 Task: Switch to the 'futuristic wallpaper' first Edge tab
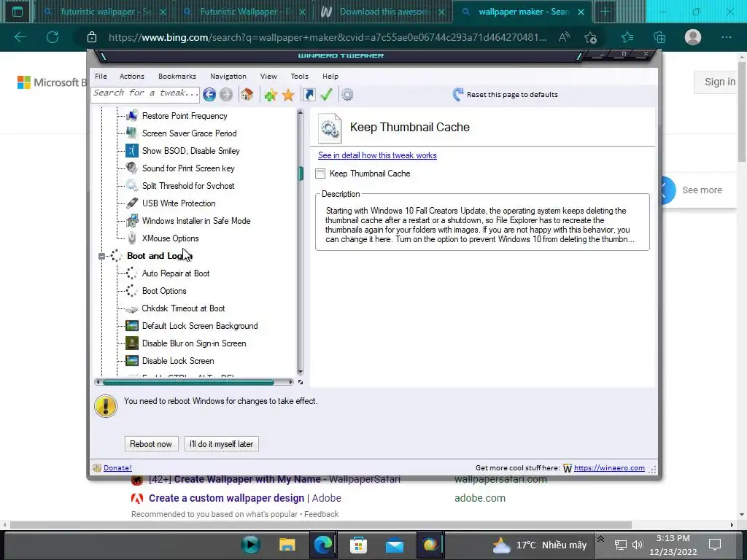tap(104, 12)
